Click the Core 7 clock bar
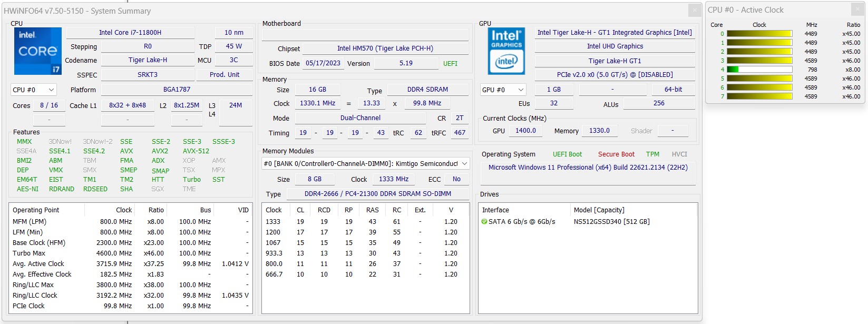This screenshot has height=324, width=868. (759, 96)
